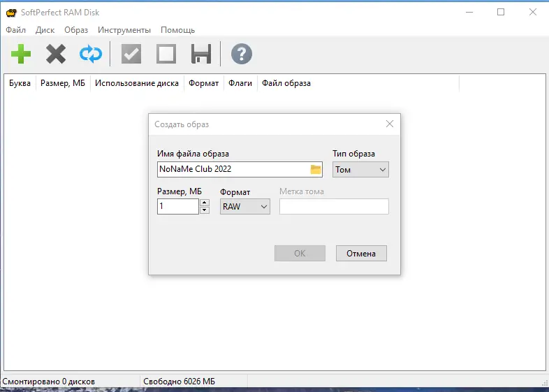Open the Инструменты menu
This screenshot has height=392, width=549.
(x=124, y=30)
